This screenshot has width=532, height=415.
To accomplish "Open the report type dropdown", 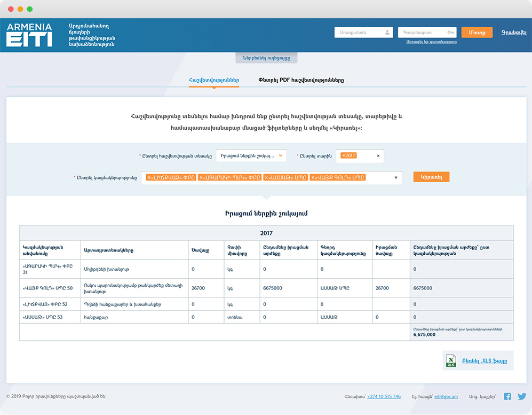I will (251, 156).
